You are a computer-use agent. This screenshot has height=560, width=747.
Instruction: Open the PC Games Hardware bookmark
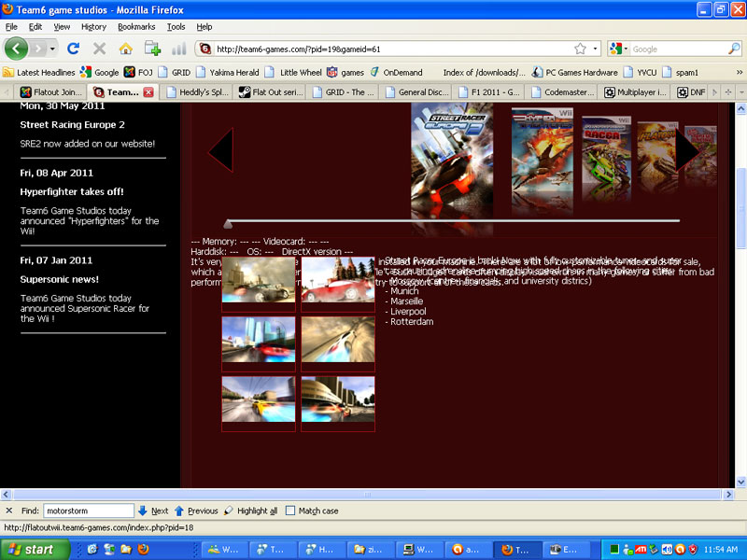point(574,73)
